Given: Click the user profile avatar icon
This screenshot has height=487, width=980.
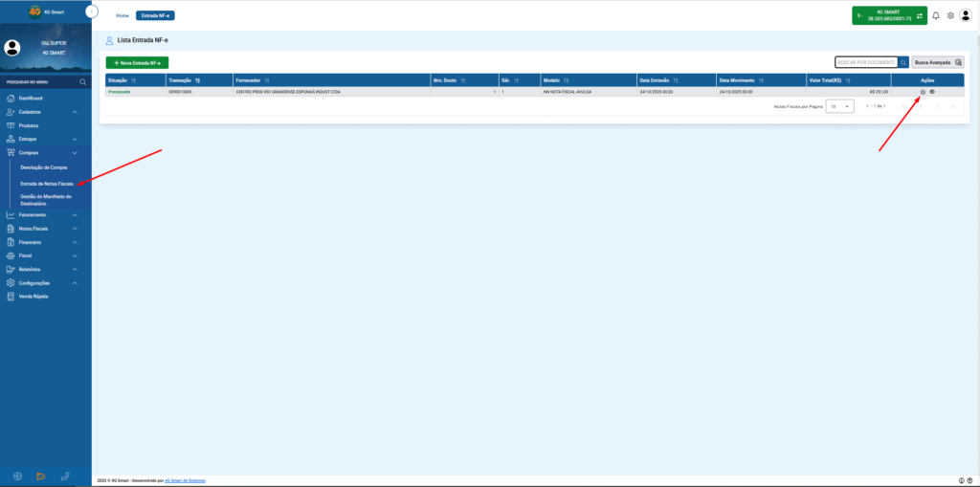Looking at the screenshot, I should [x=966, y=15].
